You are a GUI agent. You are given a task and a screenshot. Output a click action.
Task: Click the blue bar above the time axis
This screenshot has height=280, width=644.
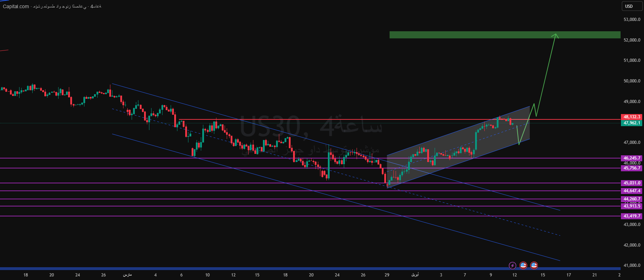coord(248,269)
